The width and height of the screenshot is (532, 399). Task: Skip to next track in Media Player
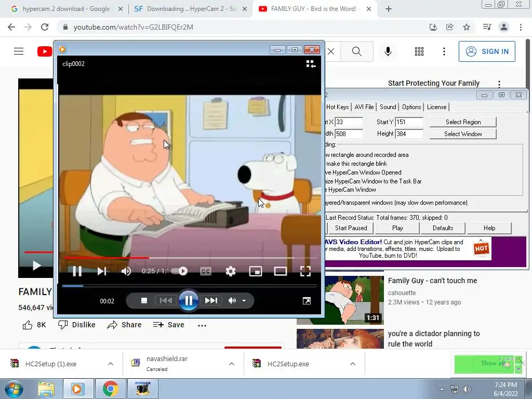211,301
